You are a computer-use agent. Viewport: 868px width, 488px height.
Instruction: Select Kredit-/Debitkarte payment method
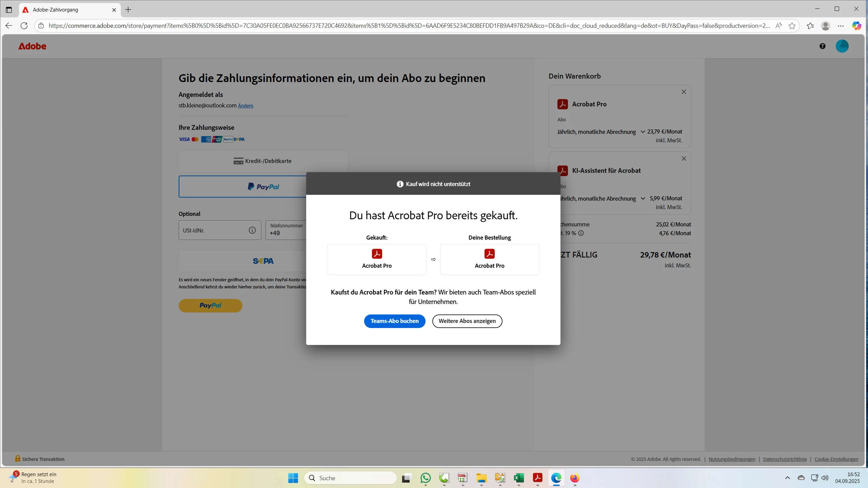click(x=263, y=161)
